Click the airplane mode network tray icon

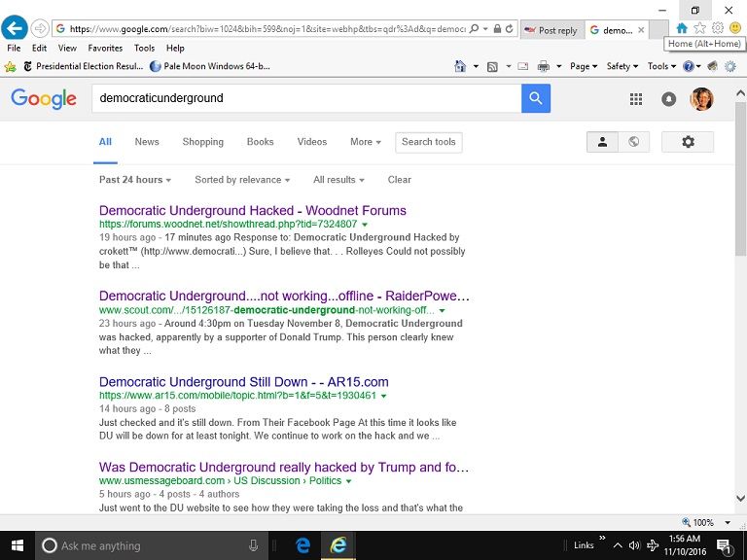tap(653, 545)
